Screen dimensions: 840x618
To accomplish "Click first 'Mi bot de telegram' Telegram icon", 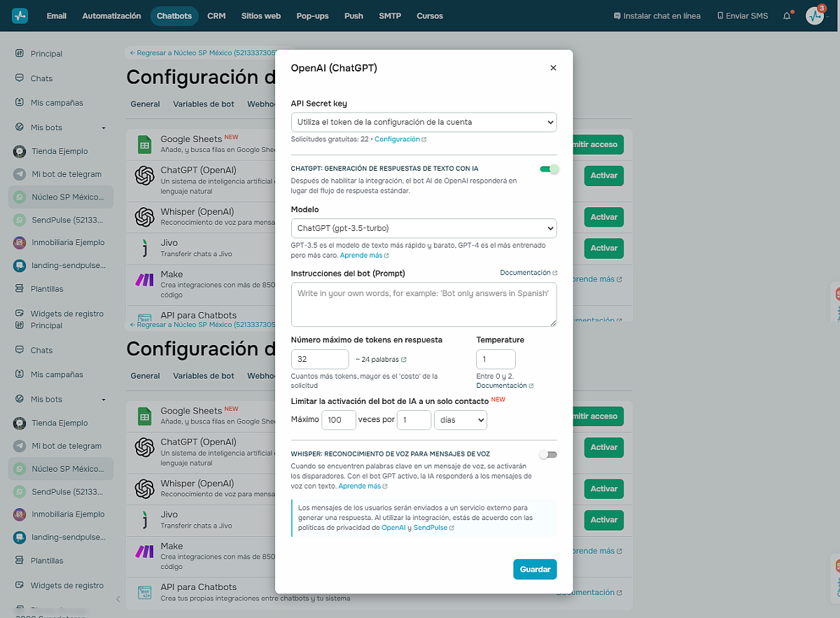I will [x=20, y=174].
